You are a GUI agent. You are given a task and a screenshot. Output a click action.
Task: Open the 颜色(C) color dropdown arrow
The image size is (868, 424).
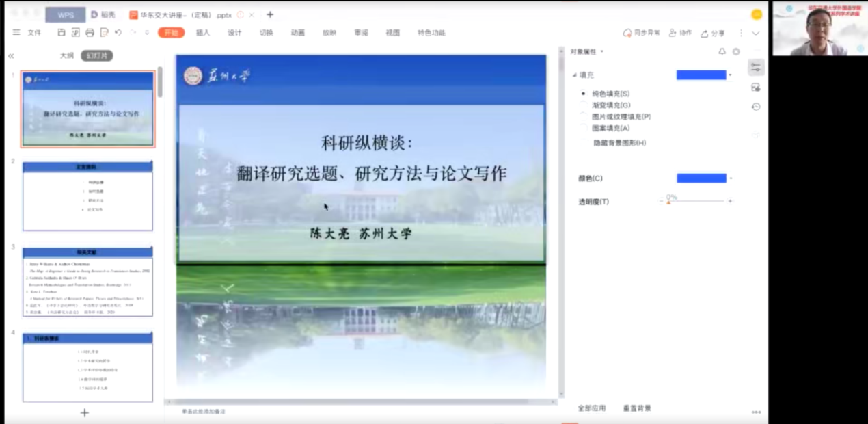[731, 178]
